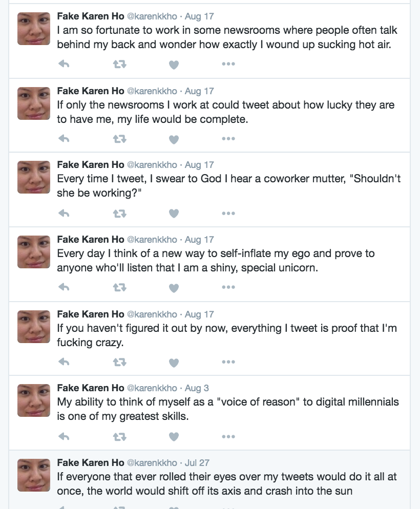Retweet the "proof that I'm crazy" tweet
This screenshot has height=509, width=420.
tap(119, 363)
